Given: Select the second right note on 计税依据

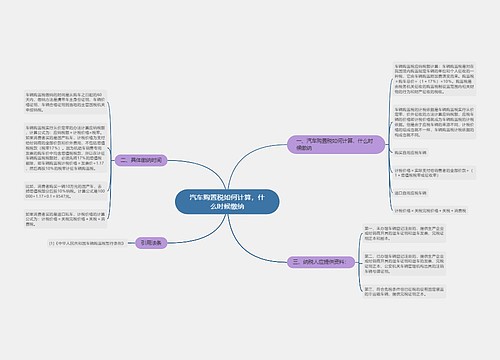Looking at the screenshot, I should pos(434,122).
